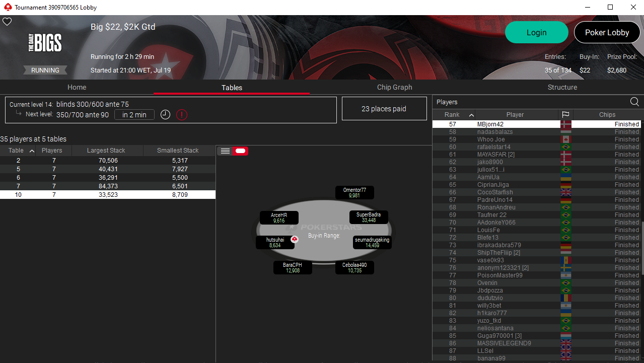
Task: Click vase0k93's country flag
Action: (566, 260)
